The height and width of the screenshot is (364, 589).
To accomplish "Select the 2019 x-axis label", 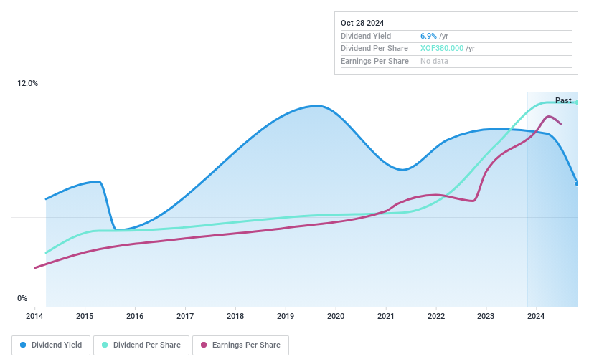I will (x=286, y=316).
